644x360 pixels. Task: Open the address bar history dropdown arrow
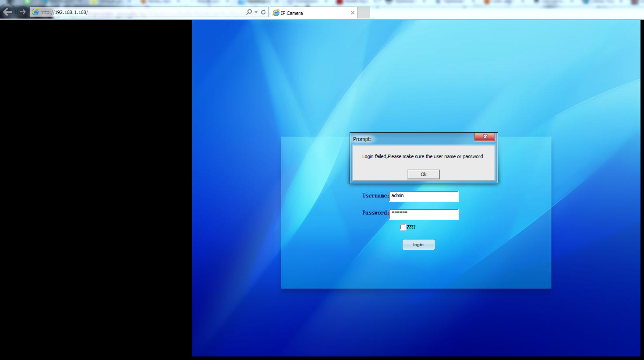(x=256, y=12)
